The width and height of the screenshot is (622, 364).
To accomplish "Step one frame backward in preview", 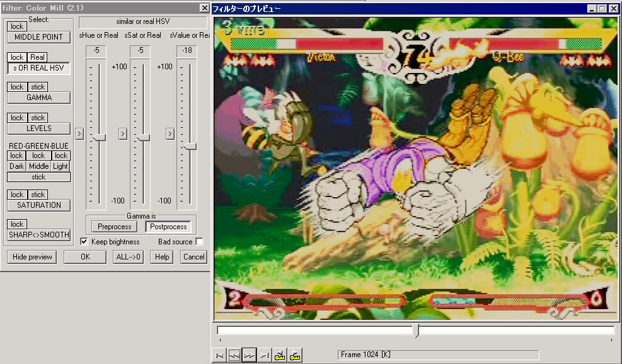I will point(234,355).
